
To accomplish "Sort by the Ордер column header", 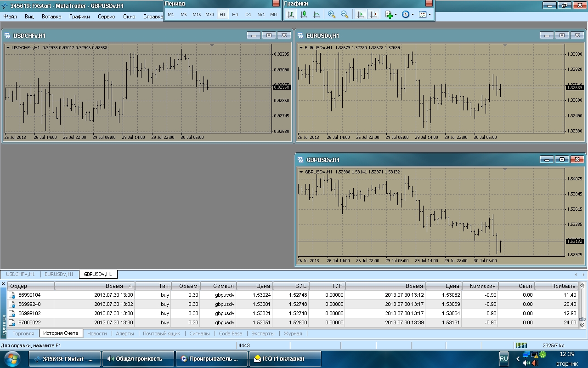I will (x=31, y=286).
